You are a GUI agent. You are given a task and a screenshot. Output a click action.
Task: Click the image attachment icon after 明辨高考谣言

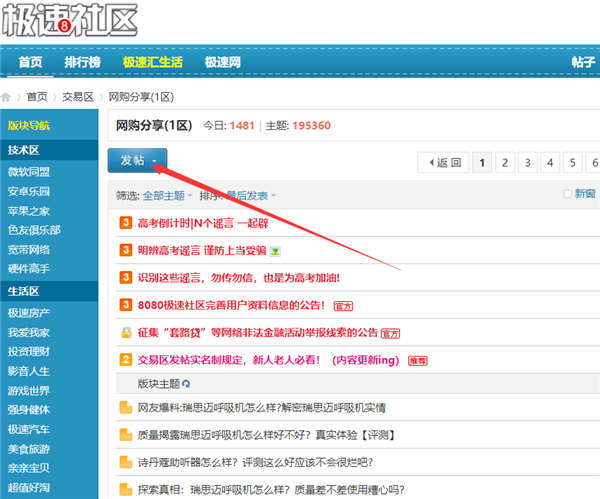click(x=275, y=250)
